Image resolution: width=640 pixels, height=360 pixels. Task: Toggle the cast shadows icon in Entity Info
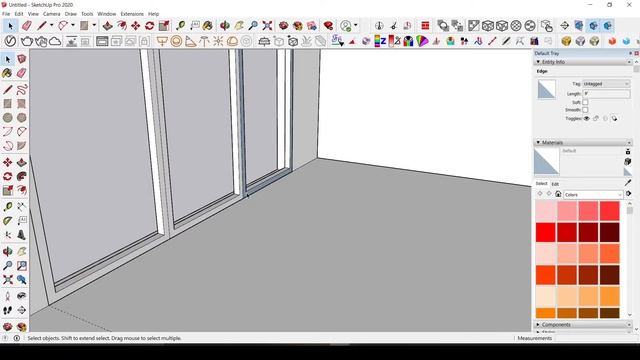(x=614, y=118)
